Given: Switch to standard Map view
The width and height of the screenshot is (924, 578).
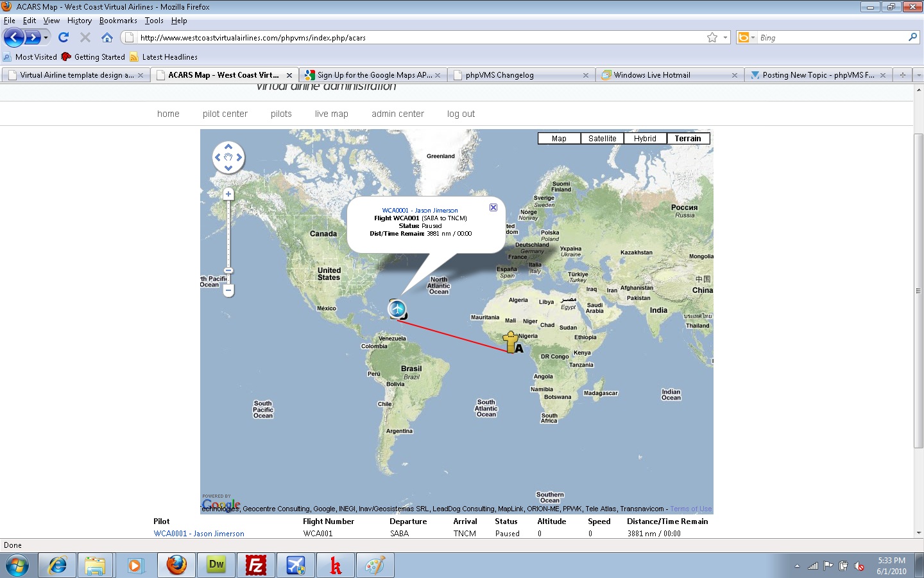Looking at the screenshot, I should click(x=558, y=138).
